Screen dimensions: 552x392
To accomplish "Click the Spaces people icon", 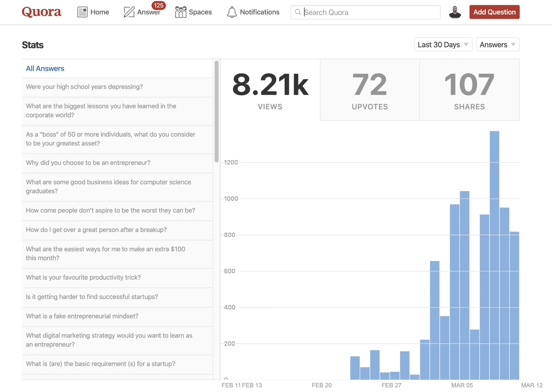I will coord(180,12).
